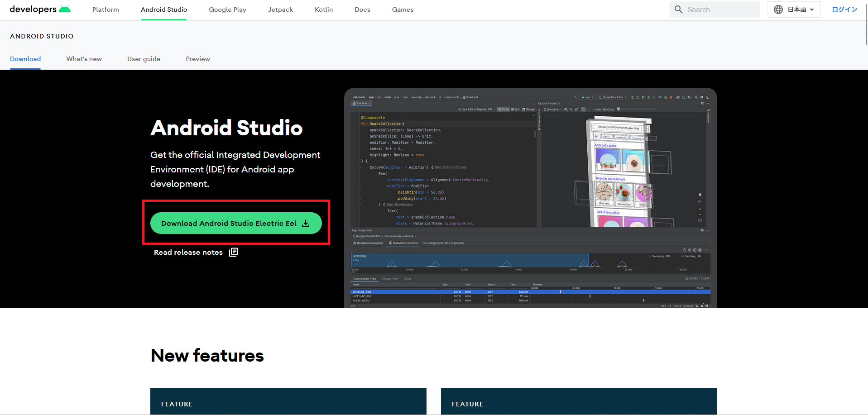Open the Read release notes link

pos(196,252)
